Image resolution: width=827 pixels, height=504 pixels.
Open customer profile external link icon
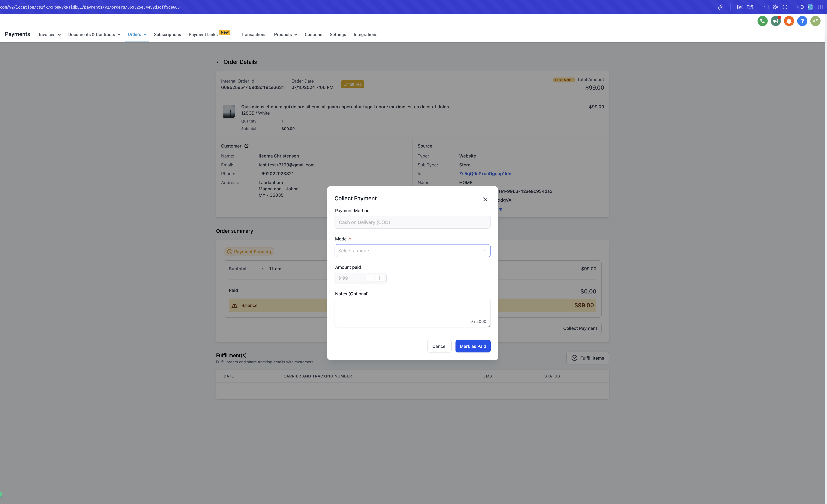click(x=246, y=146)
